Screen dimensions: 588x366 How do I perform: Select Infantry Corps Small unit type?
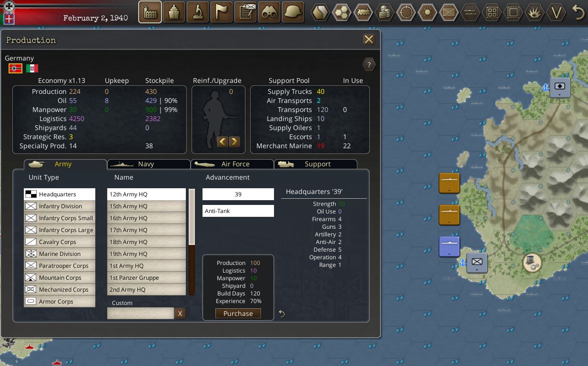60,218
